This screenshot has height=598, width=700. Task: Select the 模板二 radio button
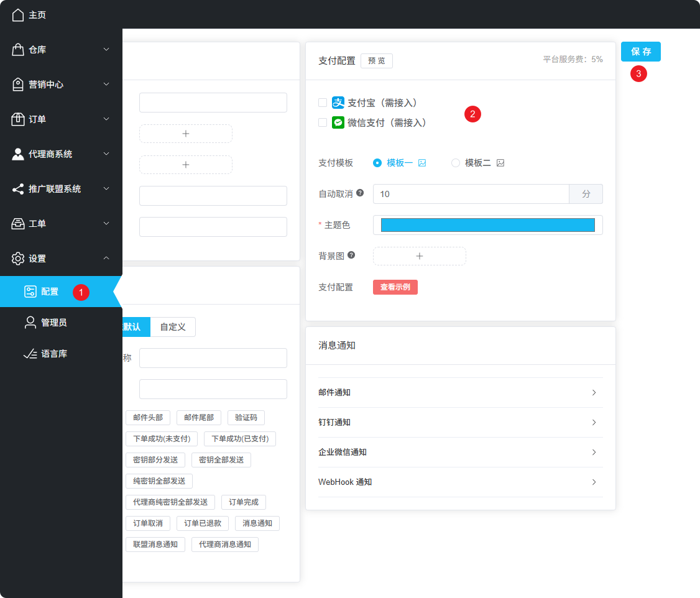tap(455, 162)
